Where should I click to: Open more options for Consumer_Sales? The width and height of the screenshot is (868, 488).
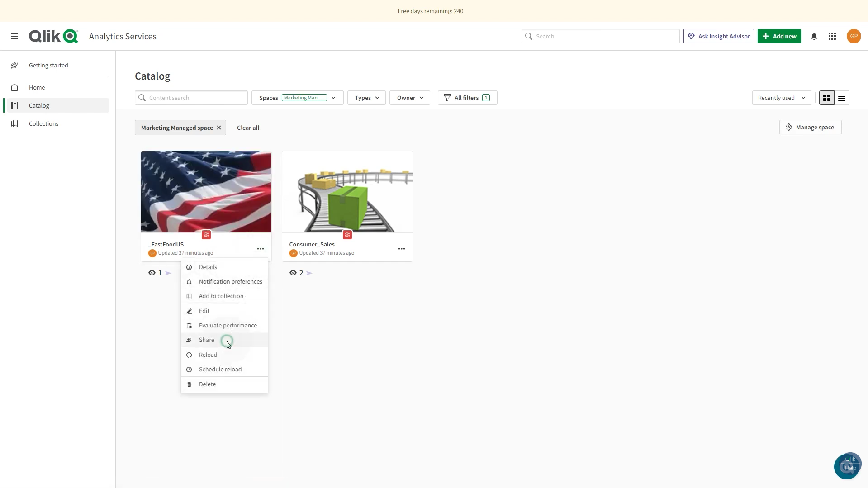[x=402, y=249]
